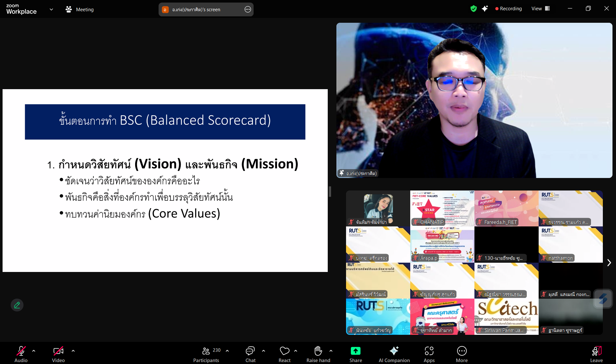The width and height of the screenshot is (616, 364).
Task: Click the annotate pencil icon
Action: (x=17, y=305)
